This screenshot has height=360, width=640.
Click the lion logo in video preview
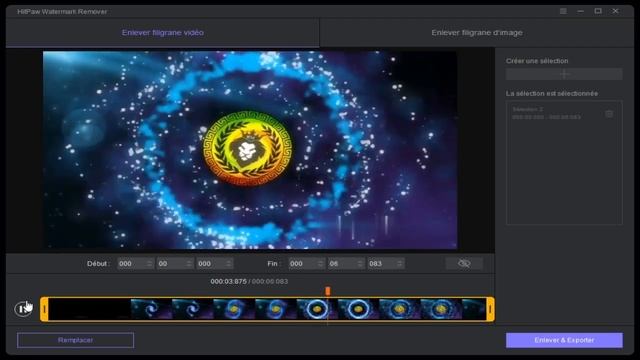click(x=247, y=150)
